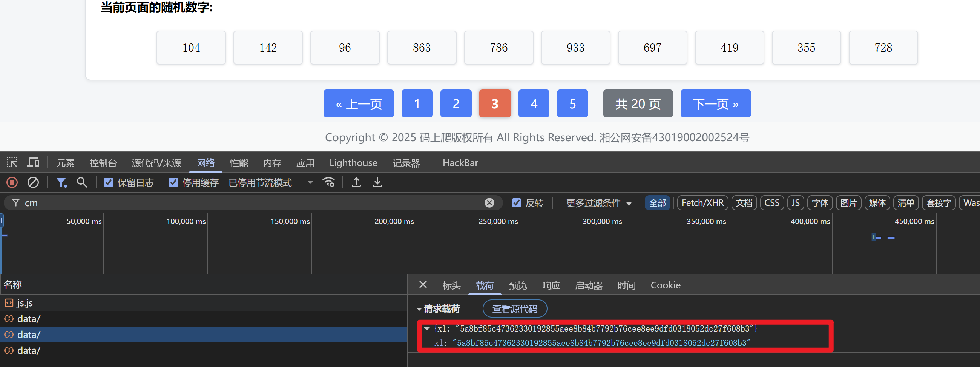
Task: Uncheck the 反转 filter checkbox
Action: [x=516, y=203]
